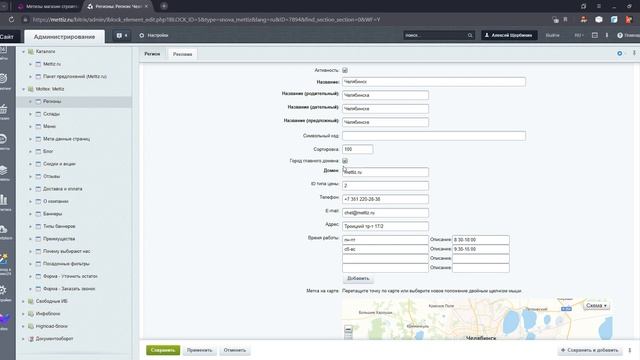The width and height of the screenshot is (640, 360).
Task: Click the gear settings icon right of tabs
Action: pyautogui.click(x=620, y=53)
